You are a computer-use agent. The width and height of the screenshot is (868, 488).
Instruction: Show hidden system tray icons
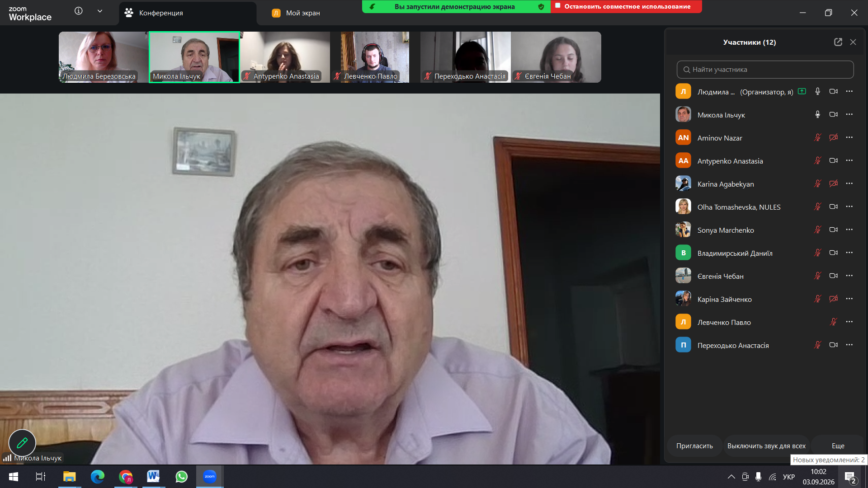pos(731,477)
